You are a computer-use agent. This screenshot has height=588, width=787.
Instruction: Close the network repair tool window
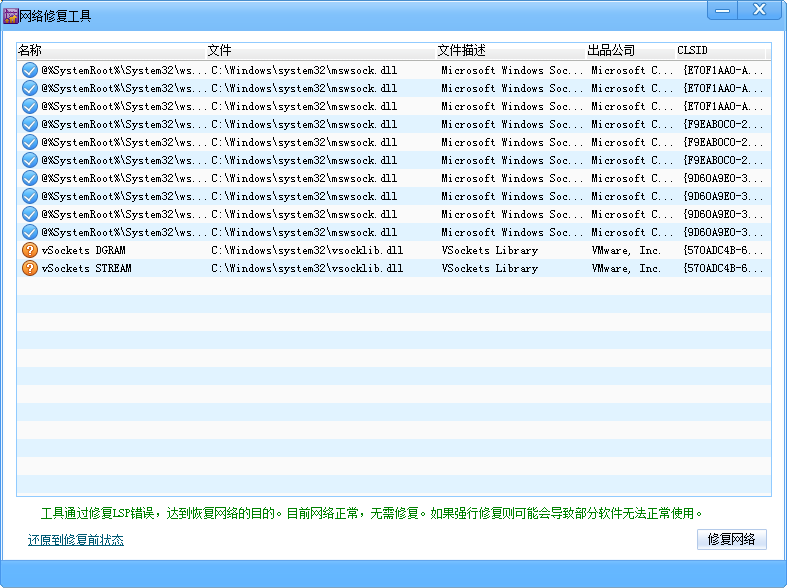coord(761,10)
